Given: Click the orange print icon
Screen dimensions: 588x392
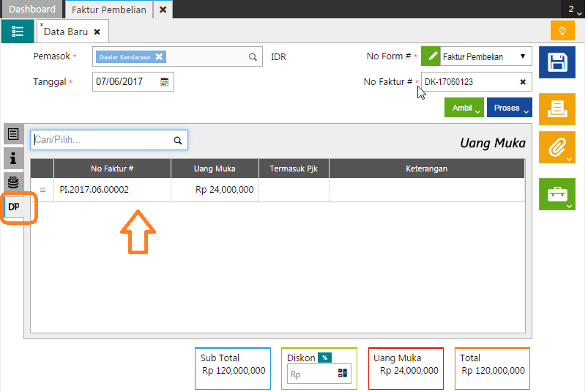Looking at the screenshot, I should tap(557, 108).
